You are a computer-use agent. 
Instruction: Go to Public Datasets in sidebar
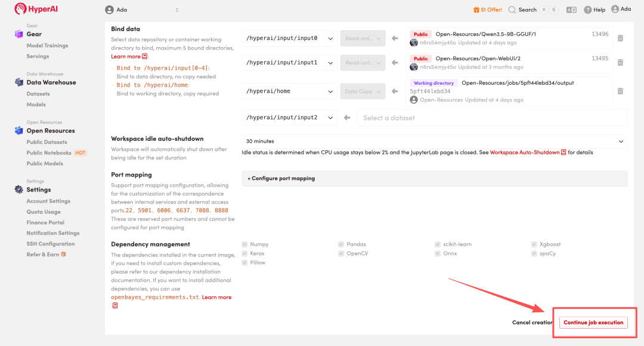[47, 142]
